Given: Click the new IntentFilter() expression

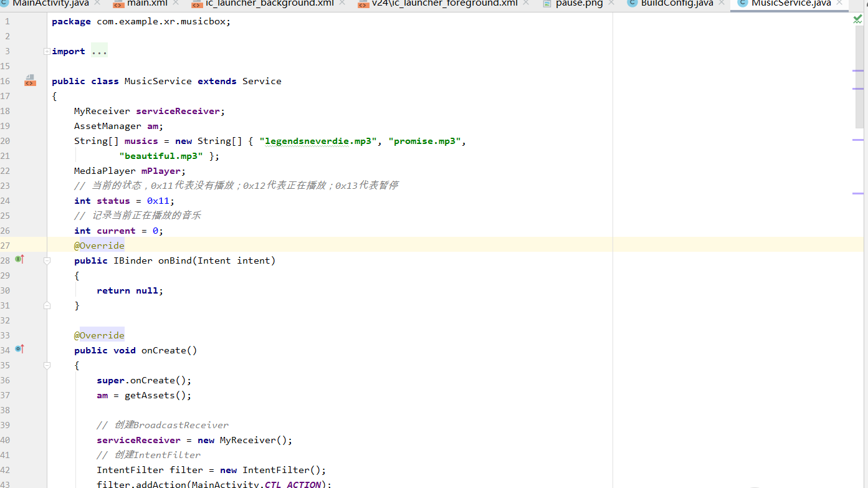Looking at the screenshot, I should tap(270, 470).
